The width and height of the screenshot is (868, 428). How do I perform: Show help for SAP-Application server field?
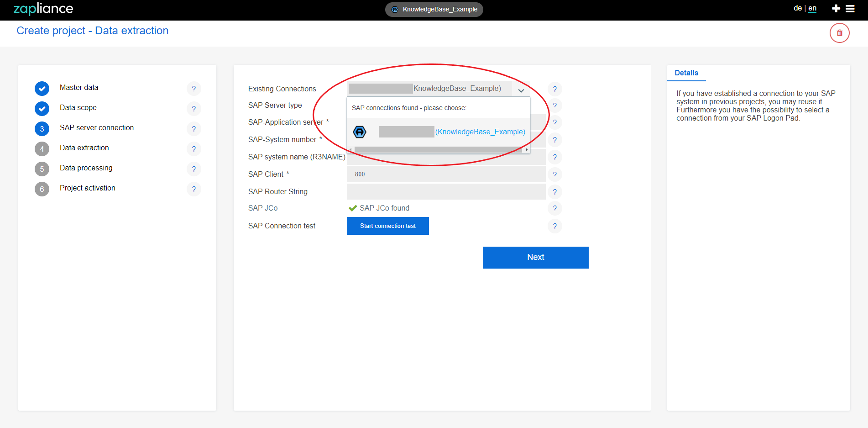pyautogui.click(x=555, y=122)
